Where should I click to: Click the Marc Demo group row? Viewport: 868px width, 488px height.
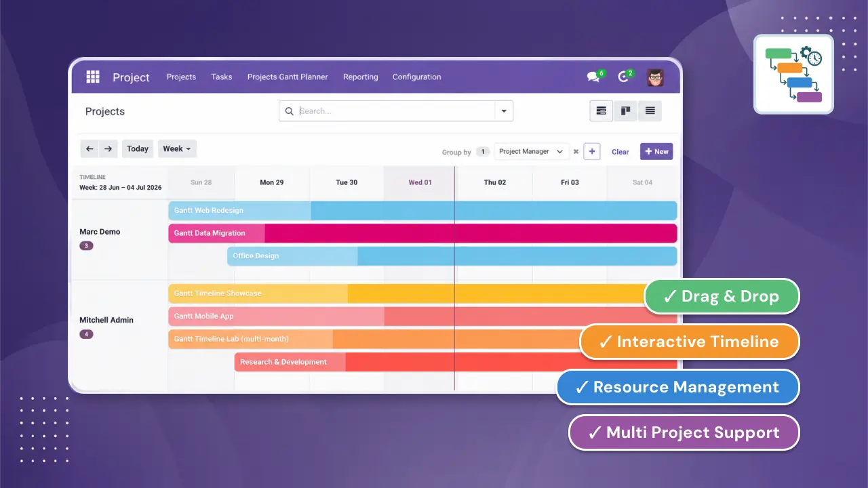point(100,232)
